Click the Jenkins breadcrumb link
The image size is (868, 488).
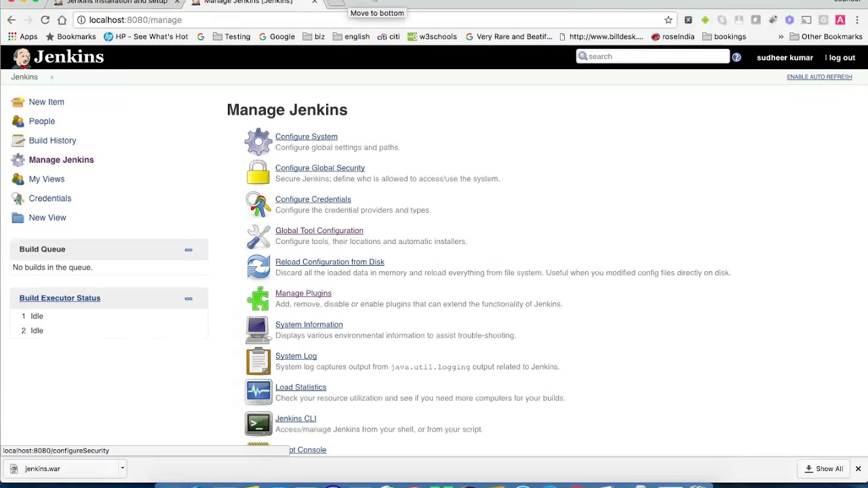coord(24,77)
